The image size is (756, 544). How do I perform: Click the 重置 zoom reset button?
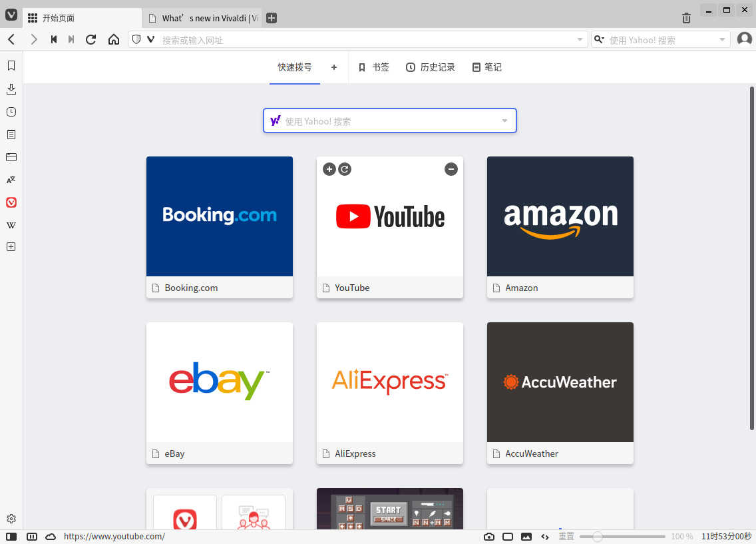pos(566,537)
